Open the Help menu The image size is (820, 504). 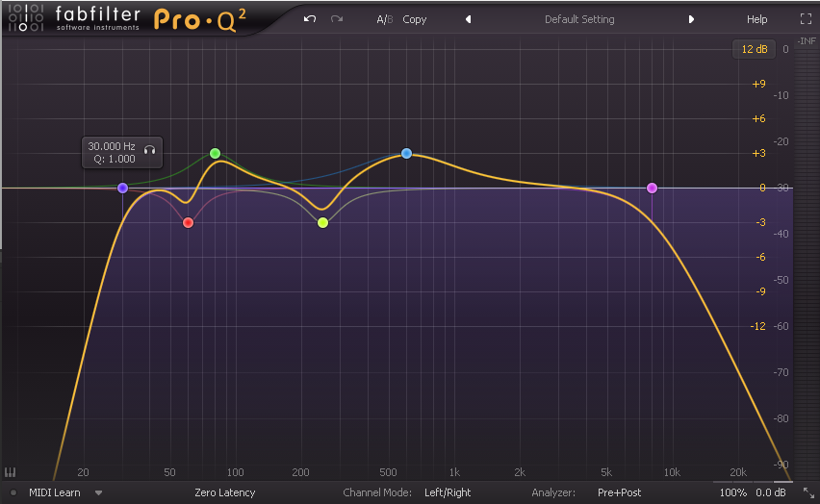[757, 19]
